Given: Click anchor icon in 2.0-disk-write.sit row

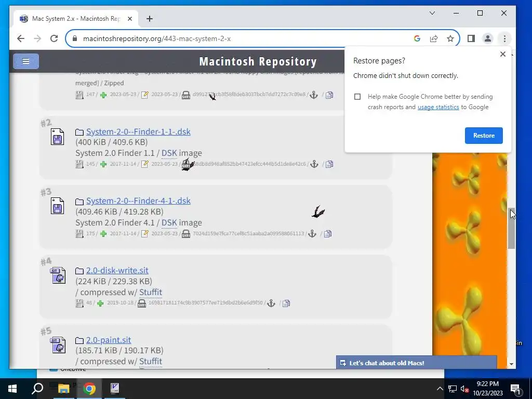Looking at the screenshot, I should (x=271, y=303).
